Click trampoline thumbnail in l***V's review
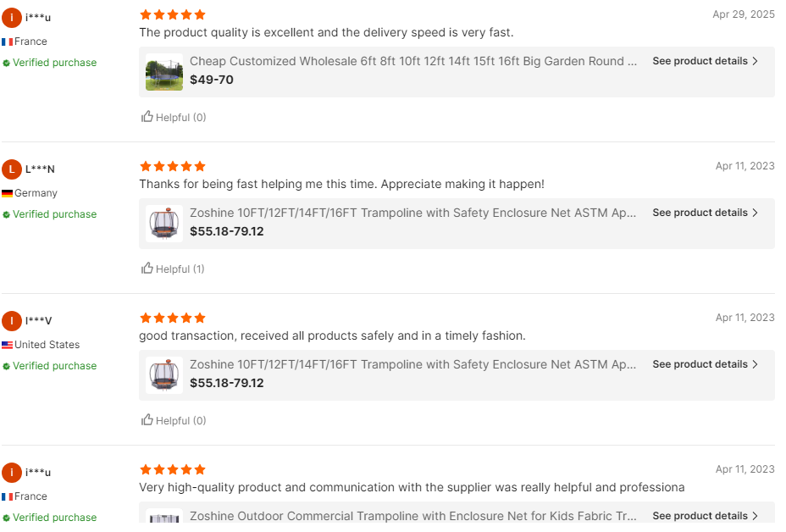 click(x=164, y=375)
